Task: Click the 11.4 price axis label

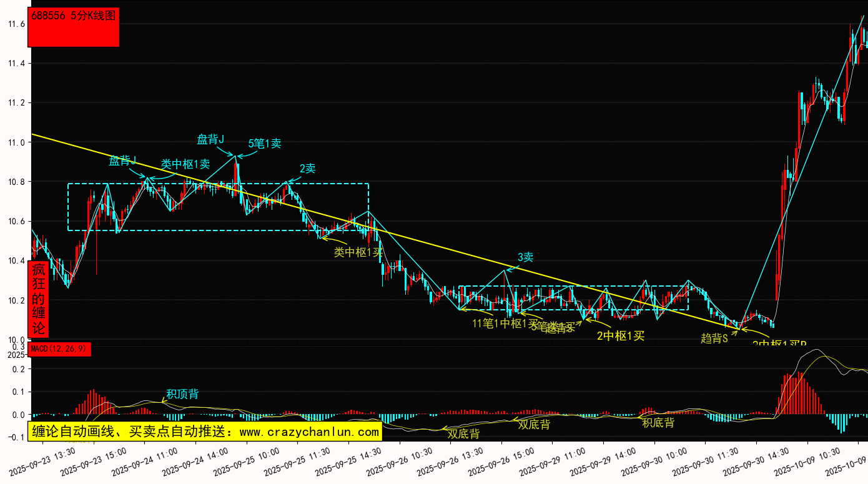Action: click(x=16, y=64)
